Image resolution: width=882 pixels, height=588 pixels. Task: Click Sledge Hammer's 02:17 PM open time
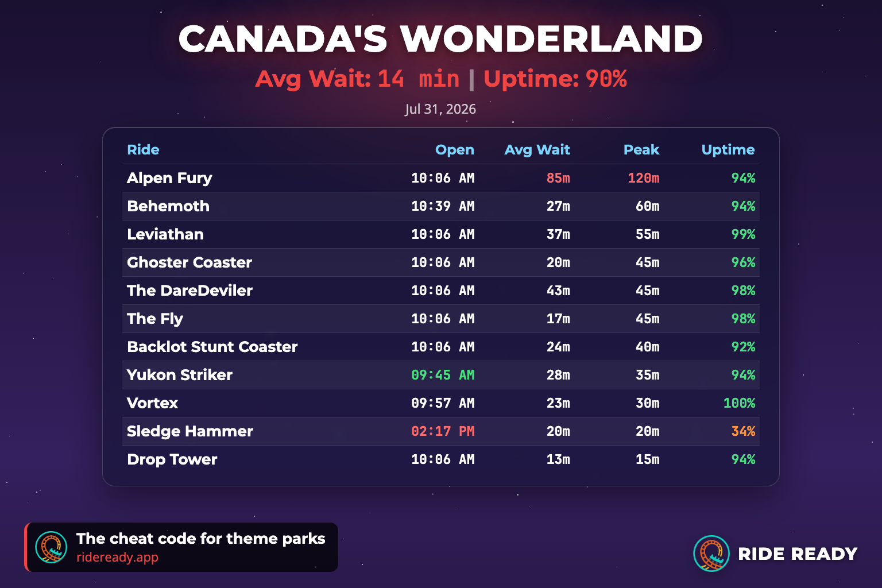443,431
